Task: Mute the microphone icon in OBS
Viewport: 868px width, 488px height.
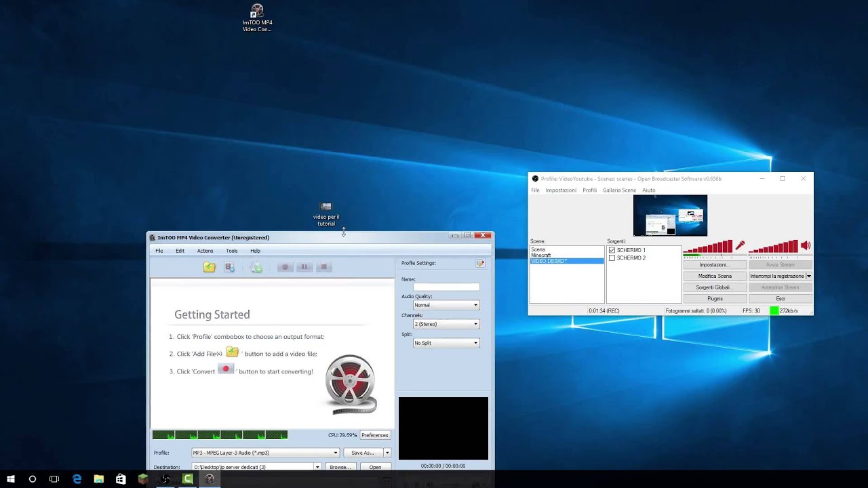Action: pyautogui.click(x=740, y=245)
